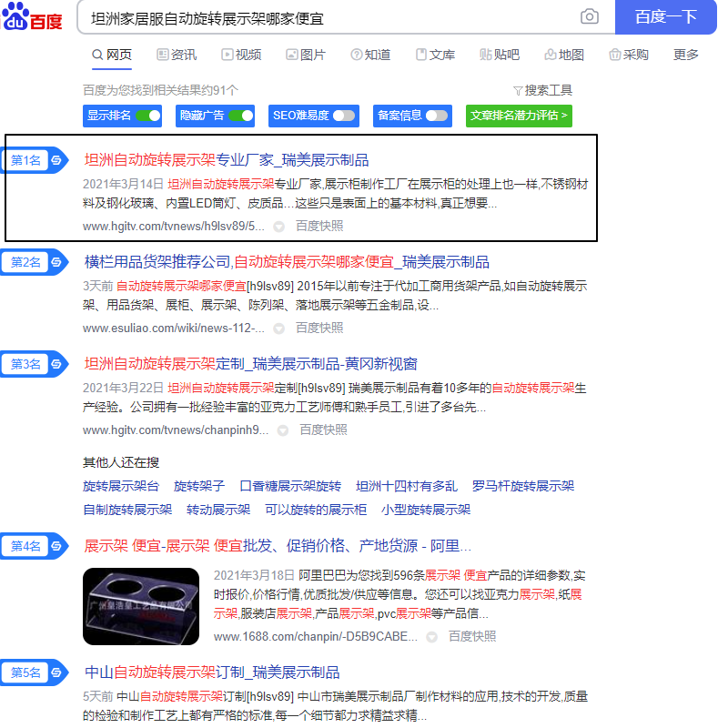Open the 采购 tab
728x728 pixels.
click(x=629, y=55)
